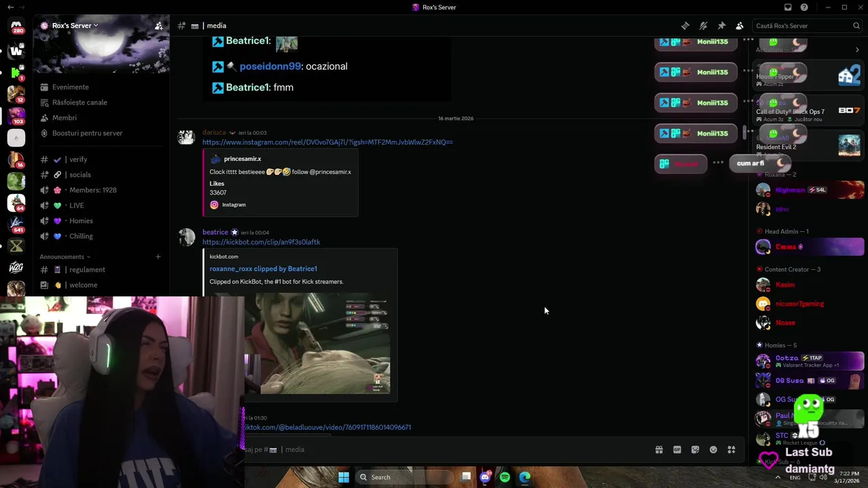Open the server icon with 541 badge
Screen dimensions: 868x488
pos(16,224)
